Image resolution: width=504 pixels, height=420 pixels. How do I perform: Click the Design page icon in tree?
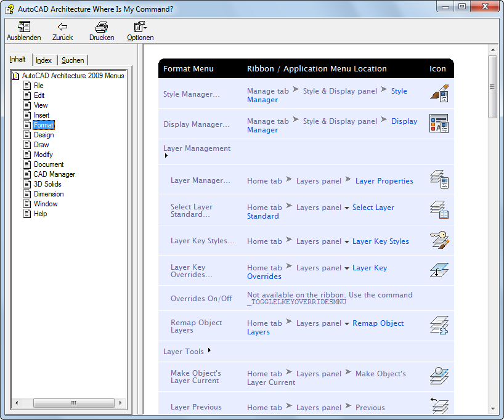tap(27, 135)
